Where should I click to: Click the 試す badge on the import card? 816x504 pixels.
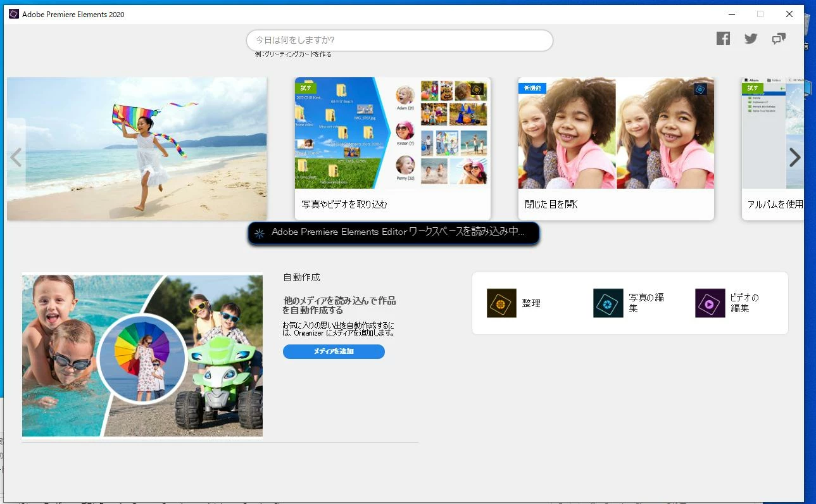coord(306,88)
